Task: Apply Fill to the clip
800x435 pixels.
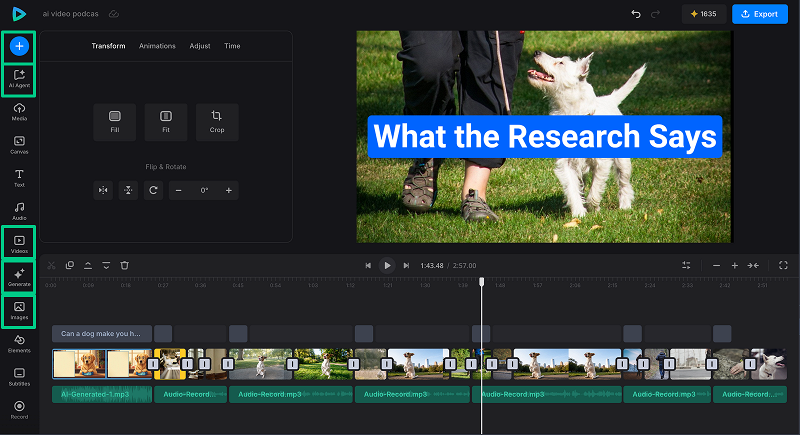Action: (115, 122)
